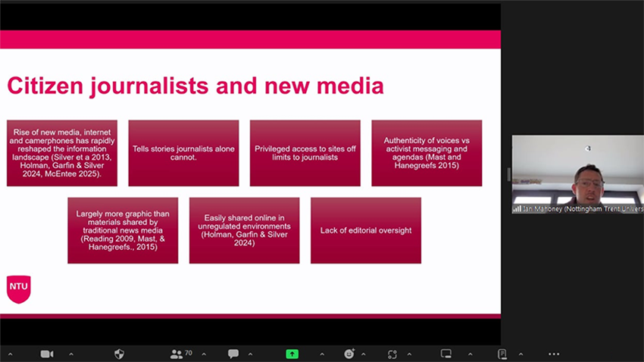Click the capture frame icon in toolbar
The height and width of the screenshot is (362, 644).
tap(392, 354)
